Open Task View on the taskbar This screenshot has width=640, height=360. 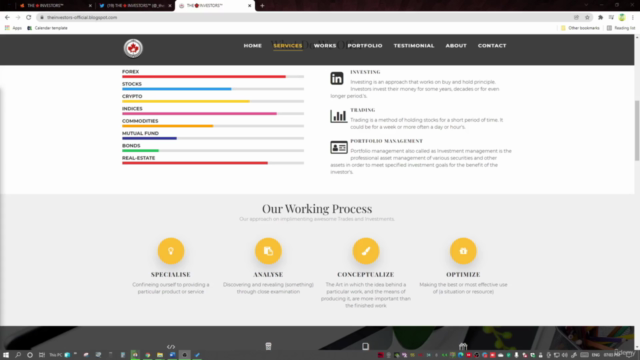point(42,355)
